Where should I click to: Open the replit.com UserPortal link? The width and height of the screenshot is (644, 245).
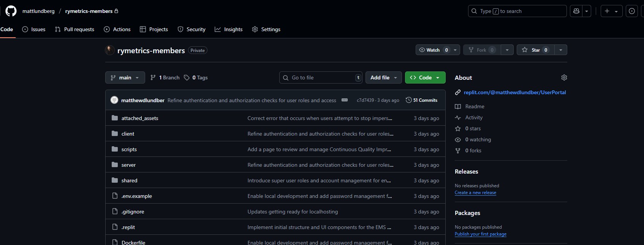(514, 92)
